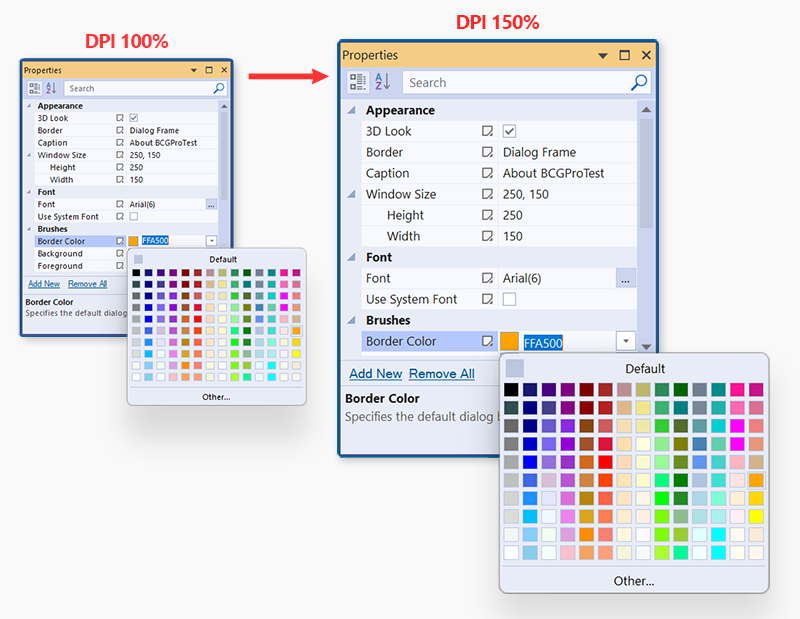Click marker icon beside Border Color, 150% panel
This screenshot has height=619, width=800.
click(487, 341)
